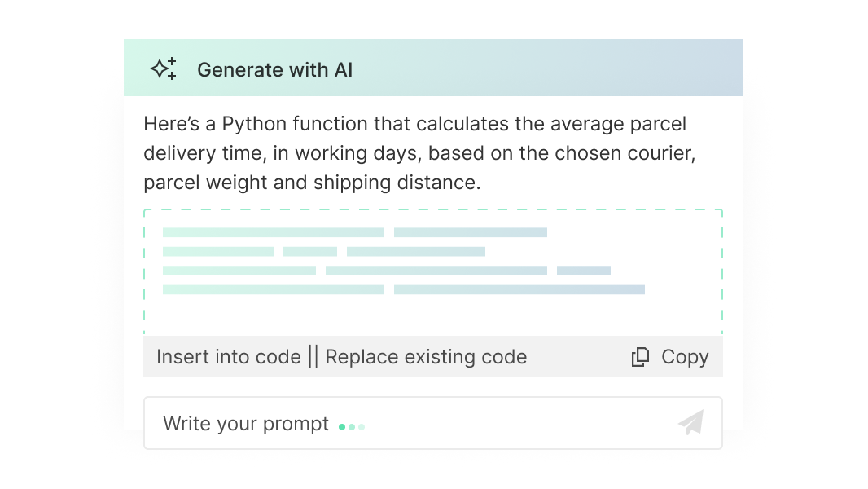Click the gray action bar's empty area
Viewport: 868px width, 489px height.
point(578,357)
